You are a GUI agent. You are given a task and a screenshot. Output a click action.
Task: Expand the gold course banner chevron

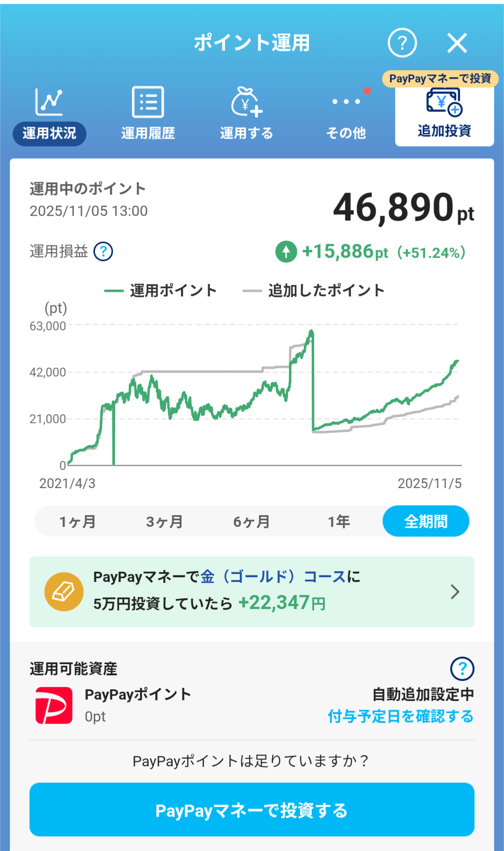(455, 592)
